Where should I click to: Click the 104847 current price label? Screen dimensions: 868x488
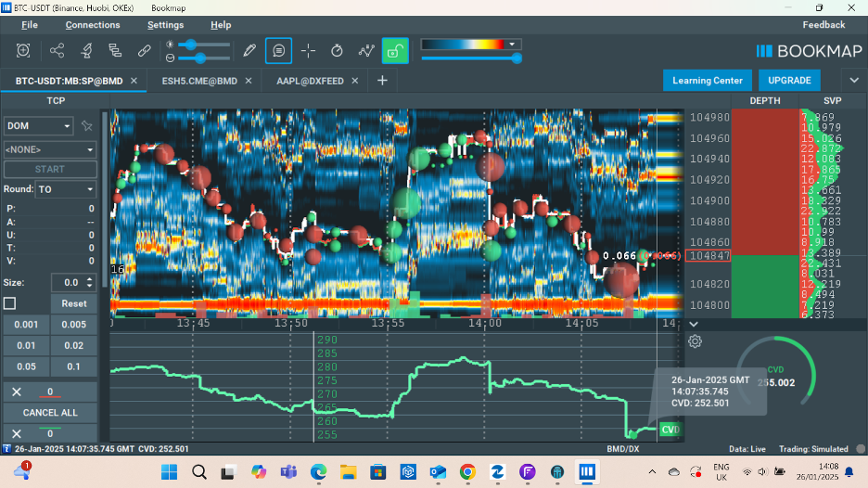[708, 256]
